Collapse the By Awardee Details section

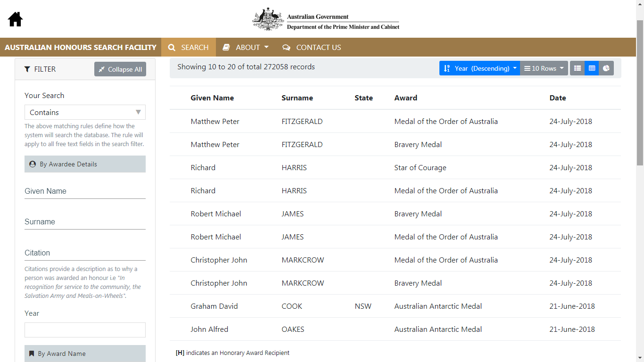click(x=85, y=164)
